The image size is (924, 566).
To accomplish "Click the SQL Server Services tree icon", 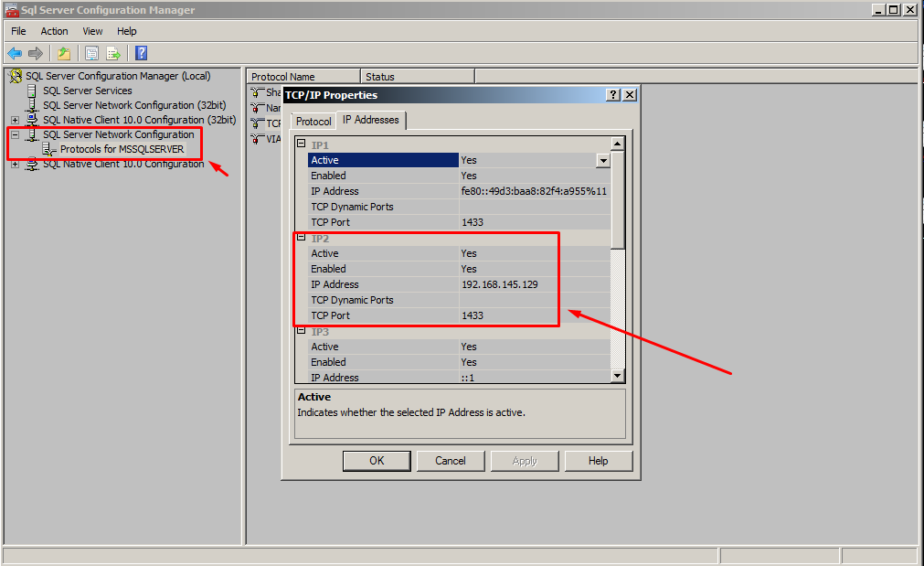I will tap(32, 91).
